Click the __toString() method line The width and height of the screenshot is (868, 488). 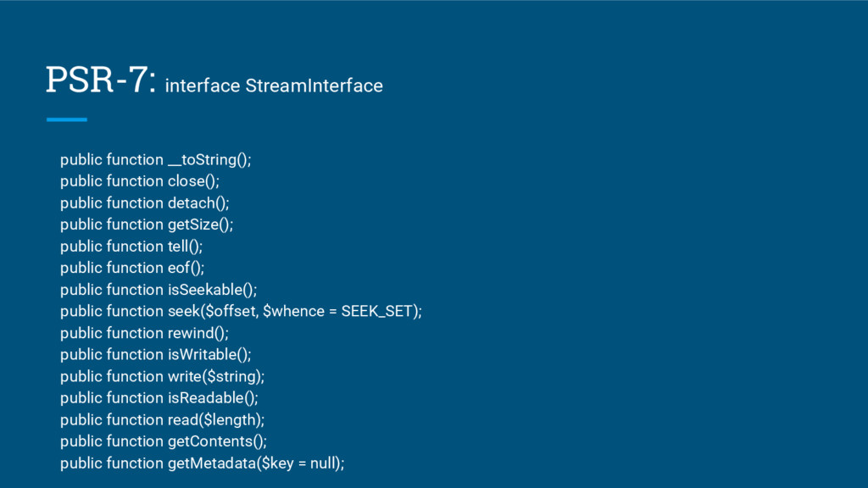[x=156, y=159]
